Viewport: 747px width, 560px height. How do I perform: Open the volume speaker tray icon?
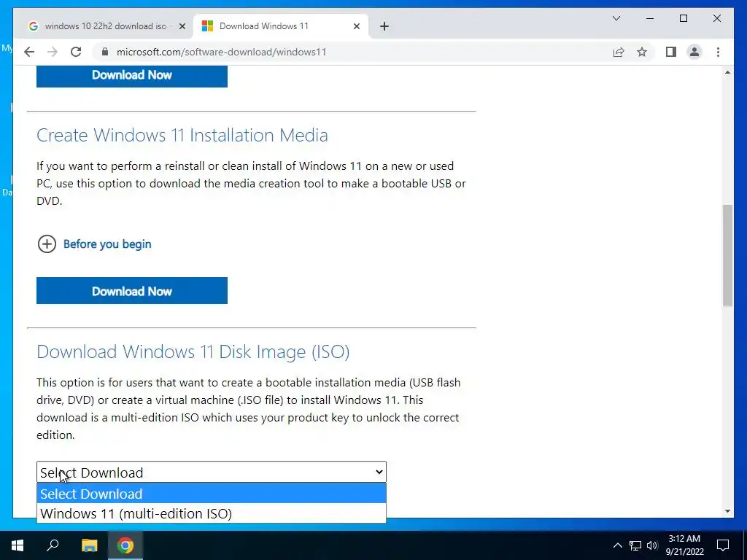click(x=652, y=545)
